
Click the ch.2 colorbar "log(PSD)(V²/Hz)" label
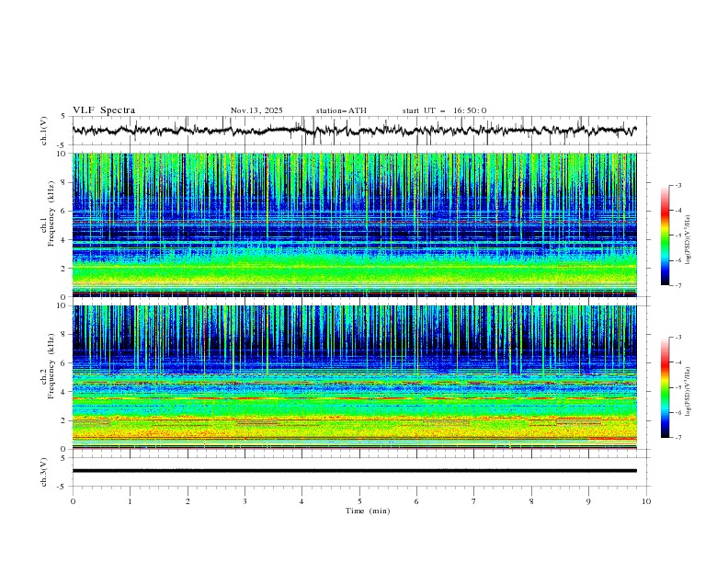tap(688, 392)
